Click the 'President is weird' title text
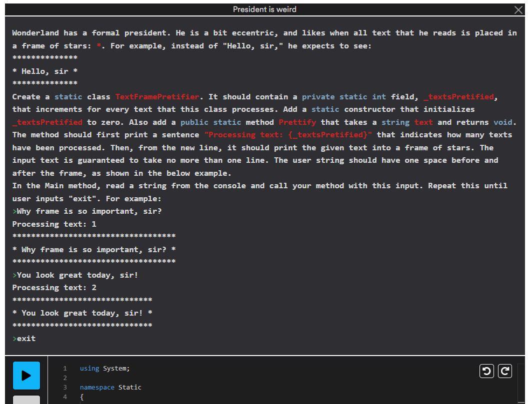The height and width of the screenshot is (404, 532). (x=264, y=9)
